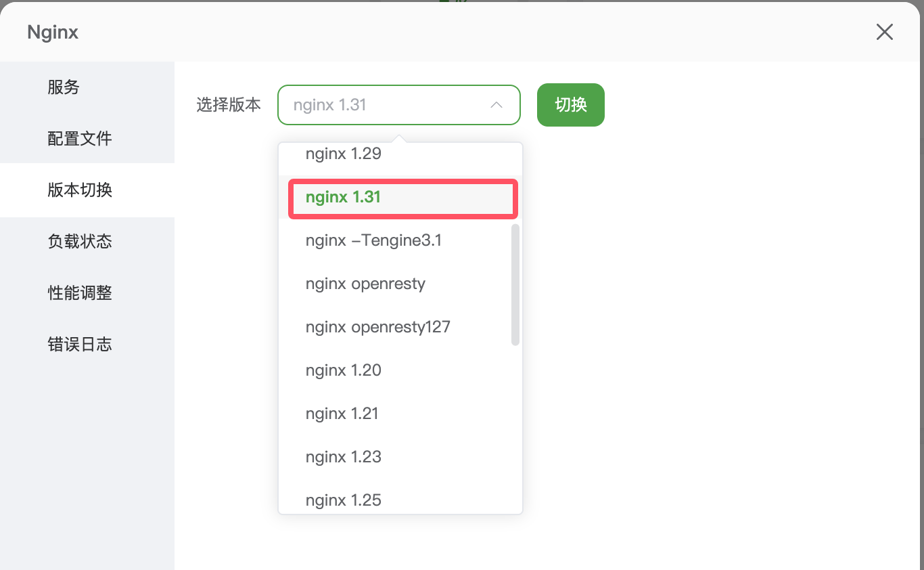Close the Nginx dialog
Viewport: 924px width, 570px height.
884,32
